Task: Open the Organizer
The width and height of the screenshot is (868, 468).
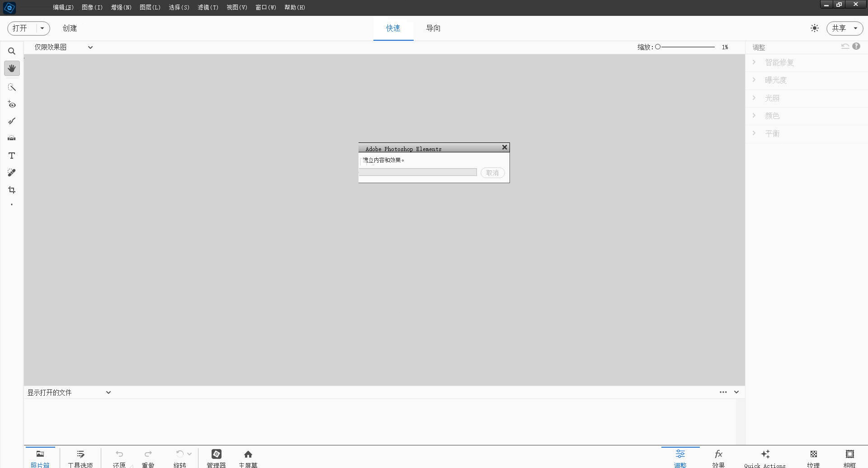Action: click(216, 457)
